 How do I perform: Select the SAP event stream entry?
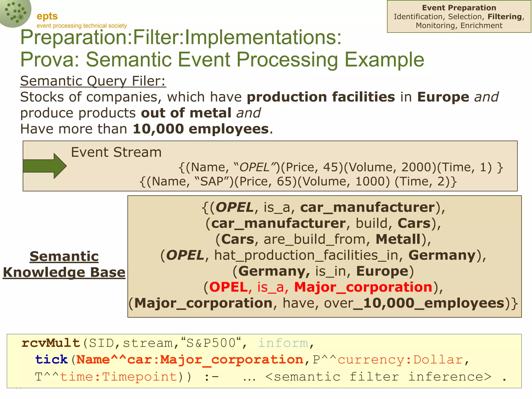(x=298, y=182)
